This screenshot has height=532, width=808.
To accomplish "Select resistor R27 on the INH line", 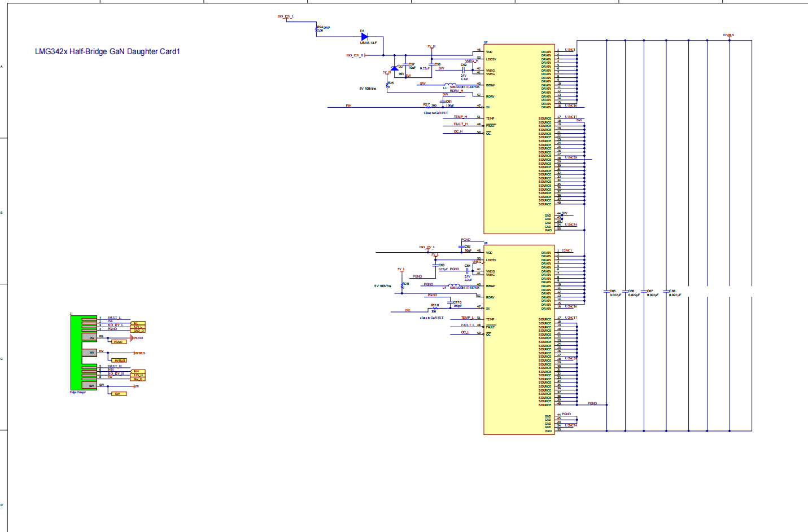I will click(x=428, y=107).
